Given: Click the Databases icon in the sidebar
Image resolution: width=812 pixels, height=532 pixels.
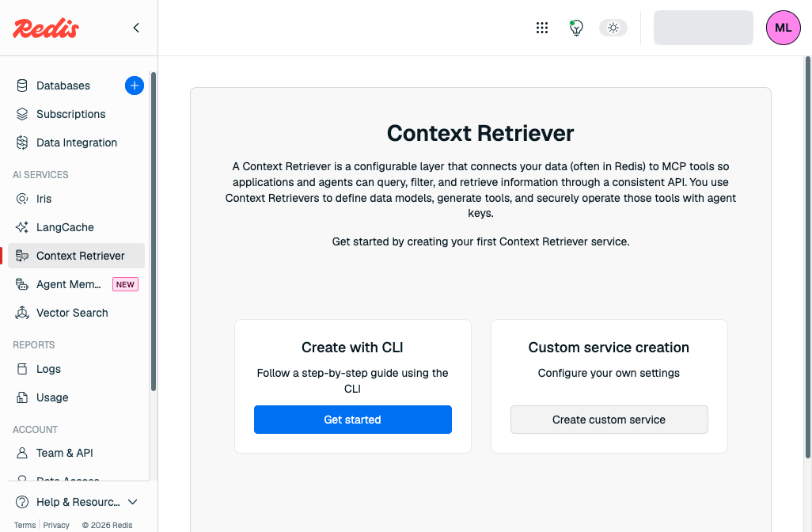Looking at the screenshot, I should point(21,85).
